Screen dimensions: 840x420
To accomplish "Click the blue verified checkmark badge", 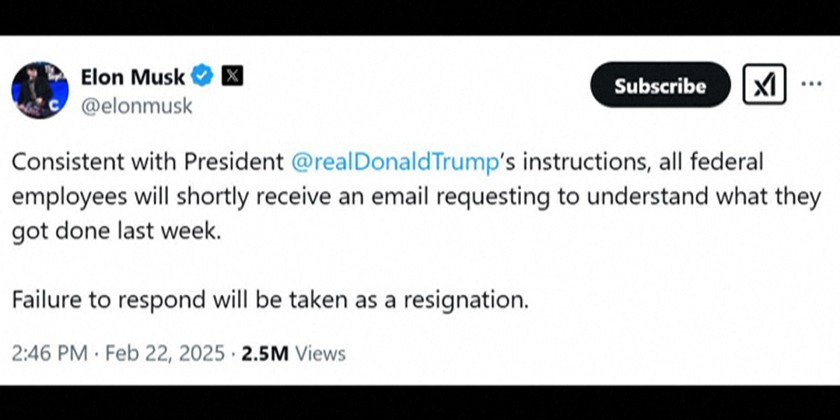I will 203,76.
